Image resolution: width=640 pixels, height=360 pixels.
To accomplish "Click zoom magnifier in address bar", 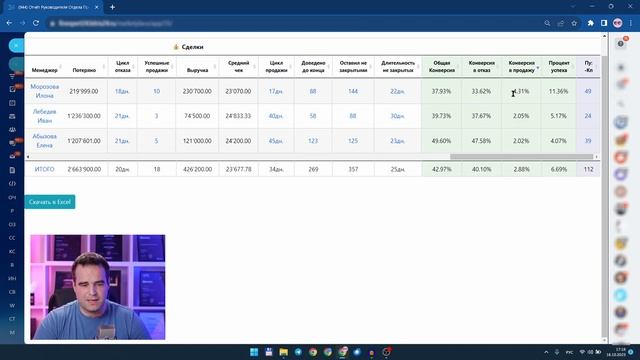I will click(547, 23).
